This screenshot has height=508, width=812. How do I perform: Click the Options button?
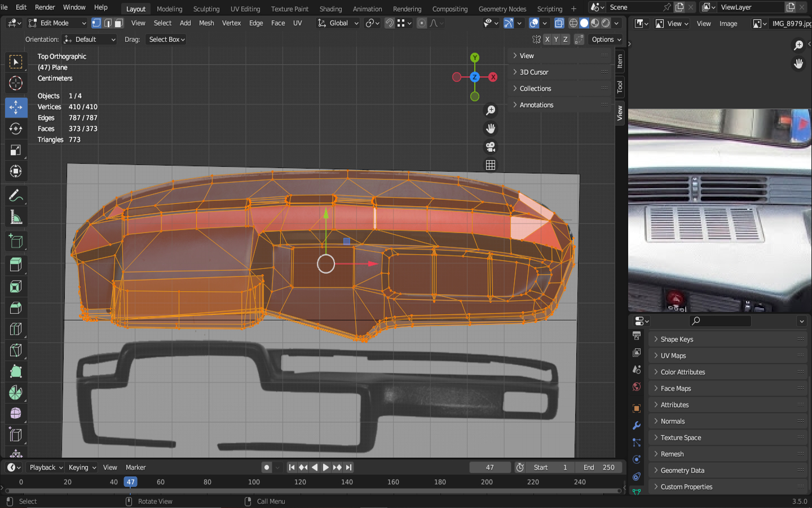click(606, 40)
